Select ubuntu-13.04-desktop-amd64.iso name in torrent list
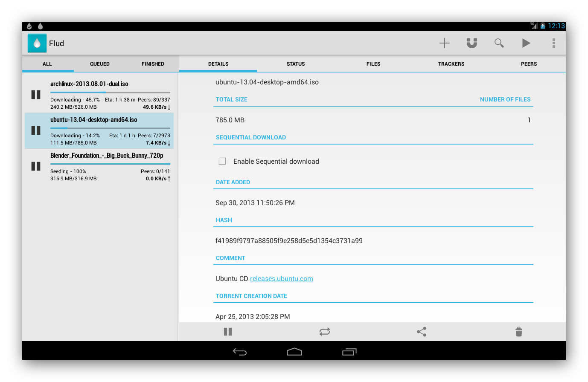 click(94, 120)
